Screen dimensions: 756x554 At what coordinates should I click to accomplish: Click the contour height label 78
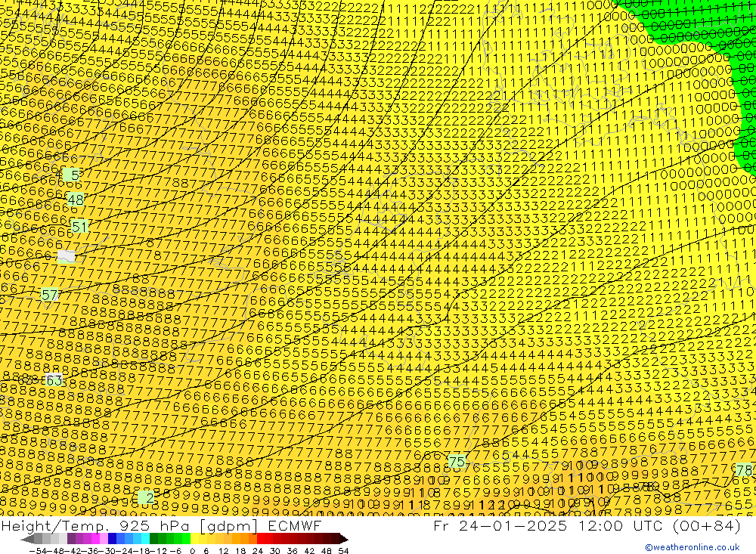pyautogui.click(x=744, y=469)
